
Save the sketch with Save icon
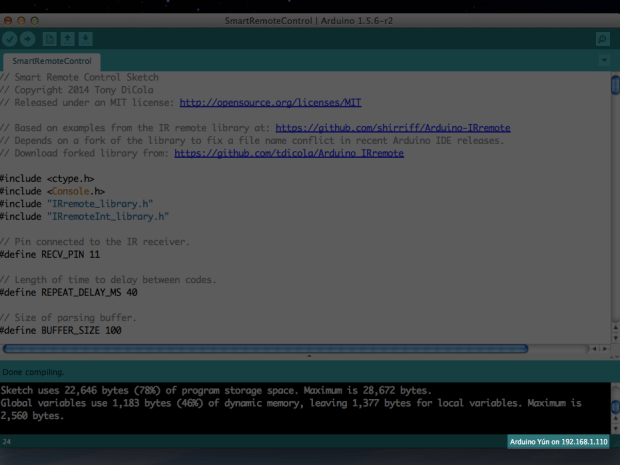click(x=85, y=39)
